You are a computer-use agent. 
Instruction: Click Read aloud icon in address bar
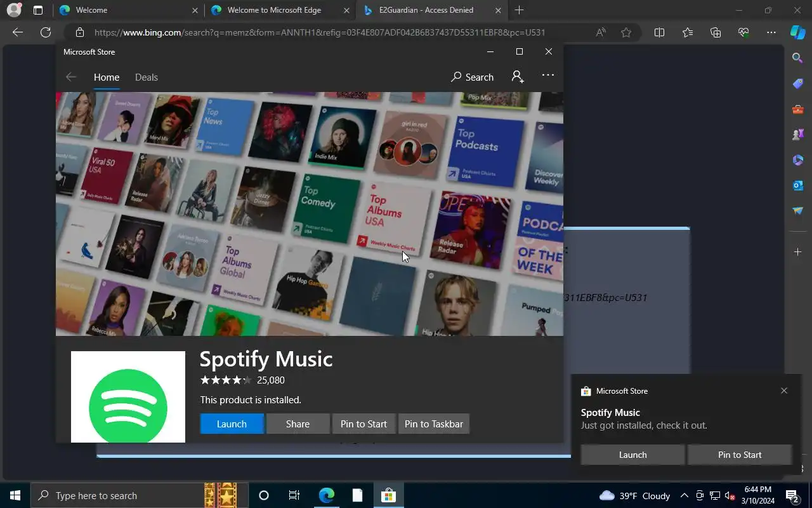(x=600, y=32)
